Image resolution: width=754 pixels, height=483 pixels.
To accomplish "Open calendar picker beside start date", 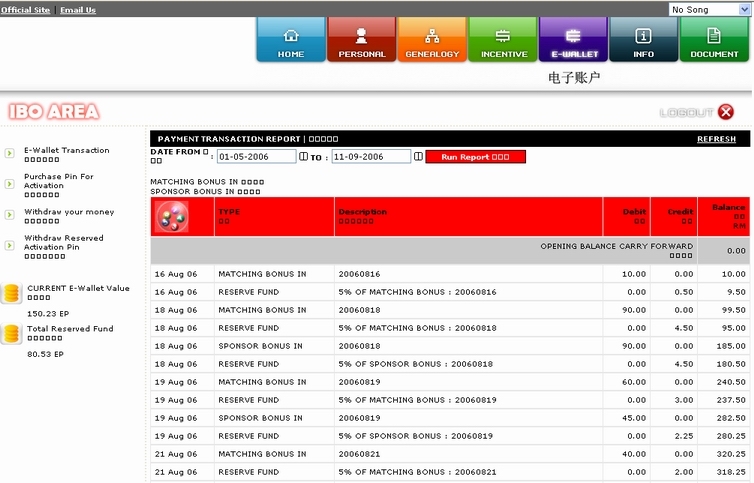I will tap(304, 157).
